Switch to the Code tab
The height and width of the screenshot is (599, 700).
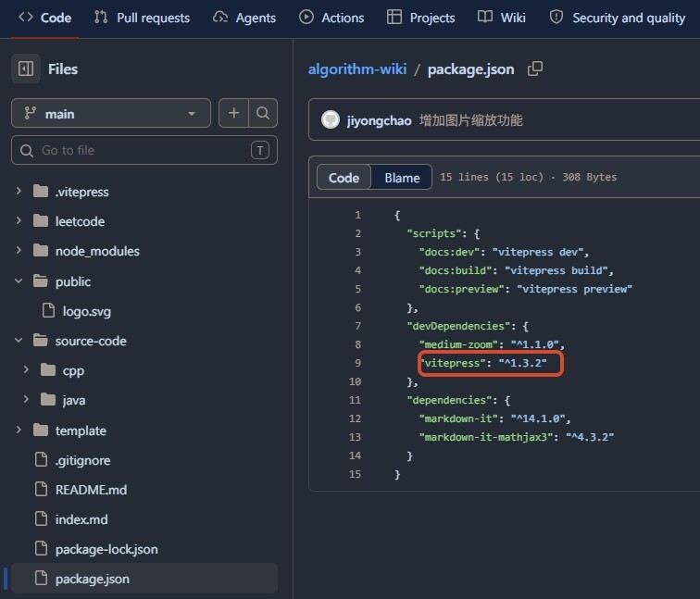[x=44, y=18]
